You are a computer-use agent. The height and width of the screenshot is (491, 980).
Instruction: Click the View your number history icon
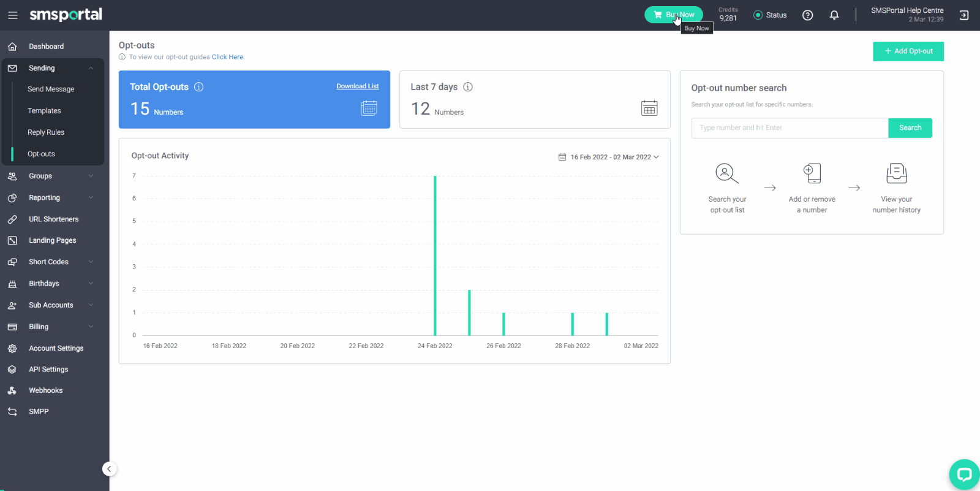[x=897, y=173]
